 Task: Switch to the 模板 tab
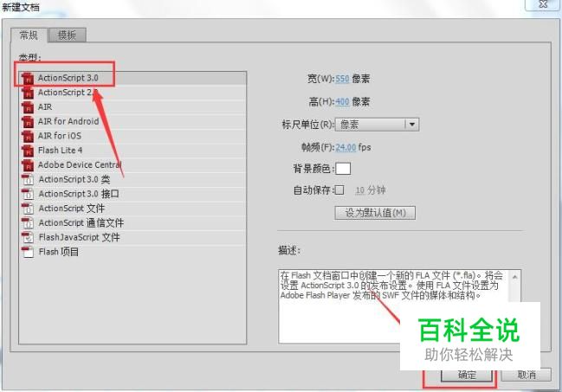tap(67, 35)
